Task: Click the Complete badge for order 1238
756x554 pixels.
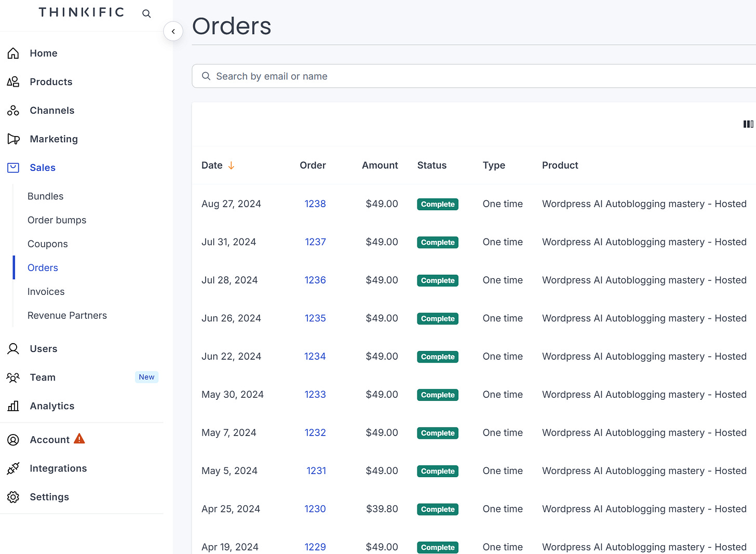Action: (438, 204)
